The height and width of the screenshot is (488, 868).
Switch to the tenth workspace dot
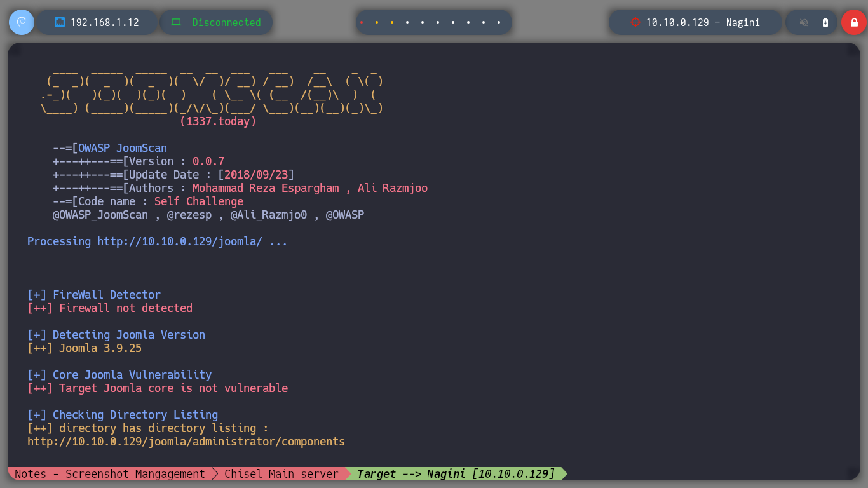(x=499, y=22)
